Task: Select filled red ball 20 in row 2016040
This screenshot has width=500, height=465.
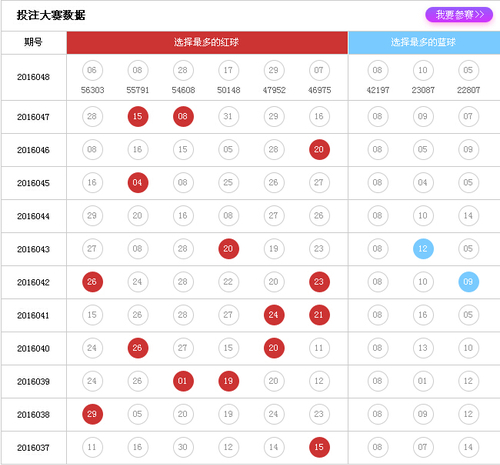Action: click(x=274, y=348)
